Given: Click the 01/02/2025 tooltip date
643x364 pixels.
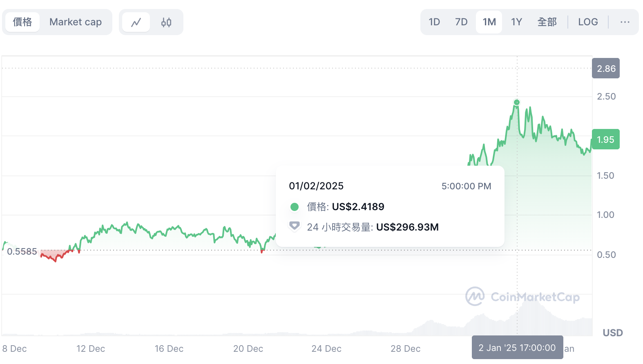Looking at the screenshot, I should pos(316,186).
